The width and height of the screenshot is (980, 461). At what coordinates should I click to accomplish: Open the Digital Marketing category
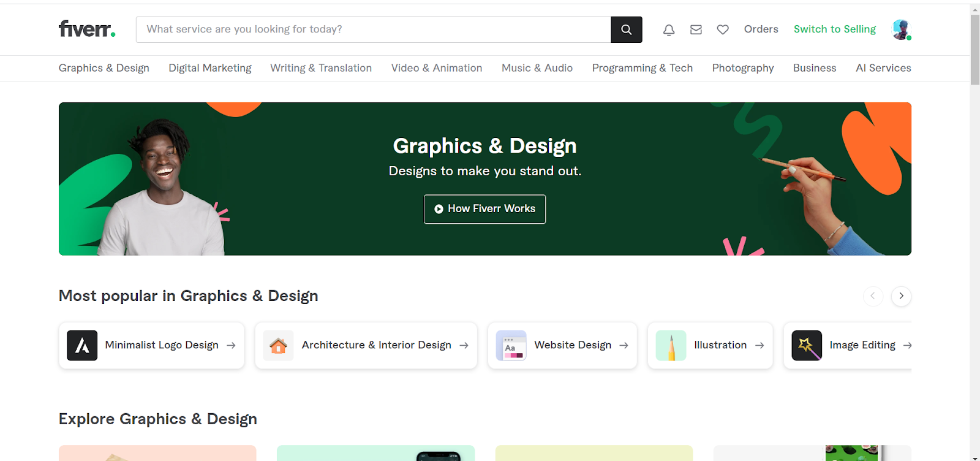click(x=210, y=68)
